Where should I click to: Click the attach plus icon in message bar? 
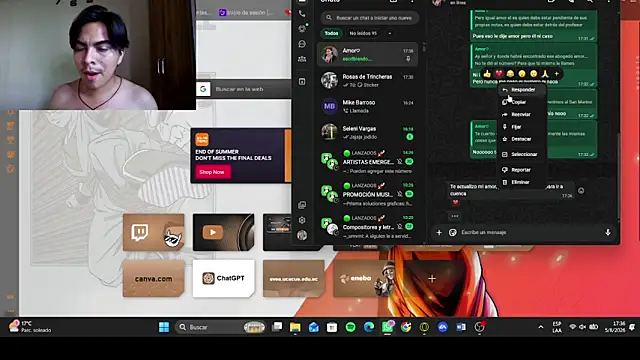click(439, 232)
